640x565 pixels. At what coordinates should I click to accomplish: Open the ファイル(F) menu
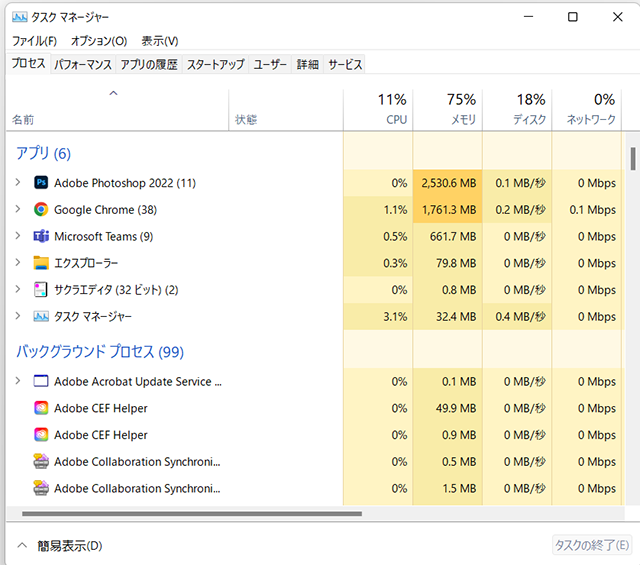(x=34, y=41)
